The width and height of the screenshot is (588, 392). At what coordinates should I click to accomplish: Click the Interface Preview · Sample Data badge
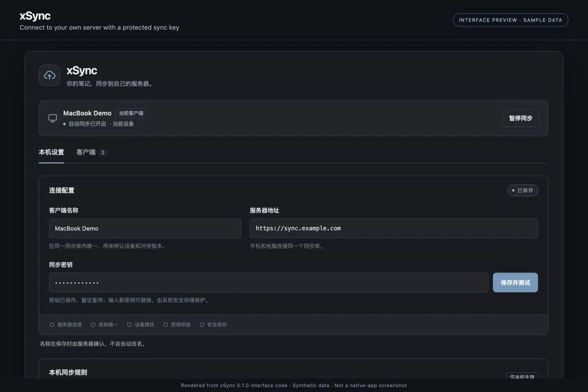point(511,20)
